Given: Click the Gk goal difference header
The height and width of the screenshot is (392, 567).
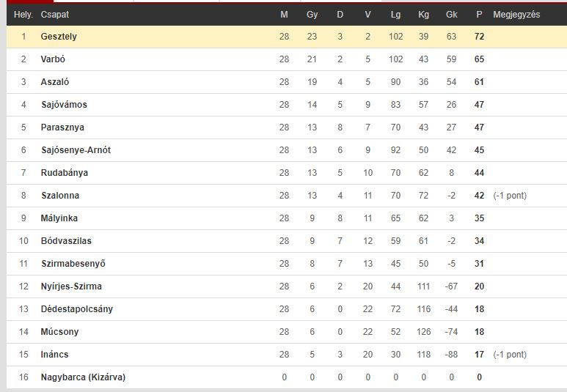Looking at the screenshot, I should pos(451,15).
